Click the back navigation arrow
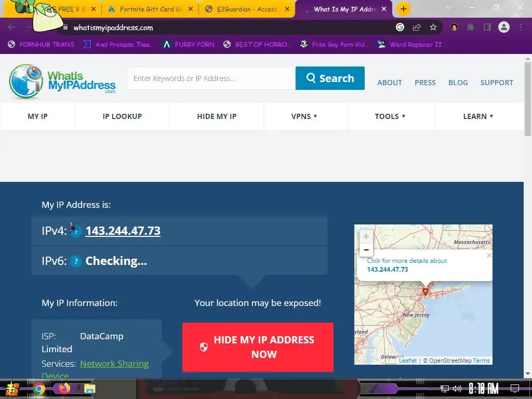The width and height of the screenshot is (532, 399). (x=11, y=27)
